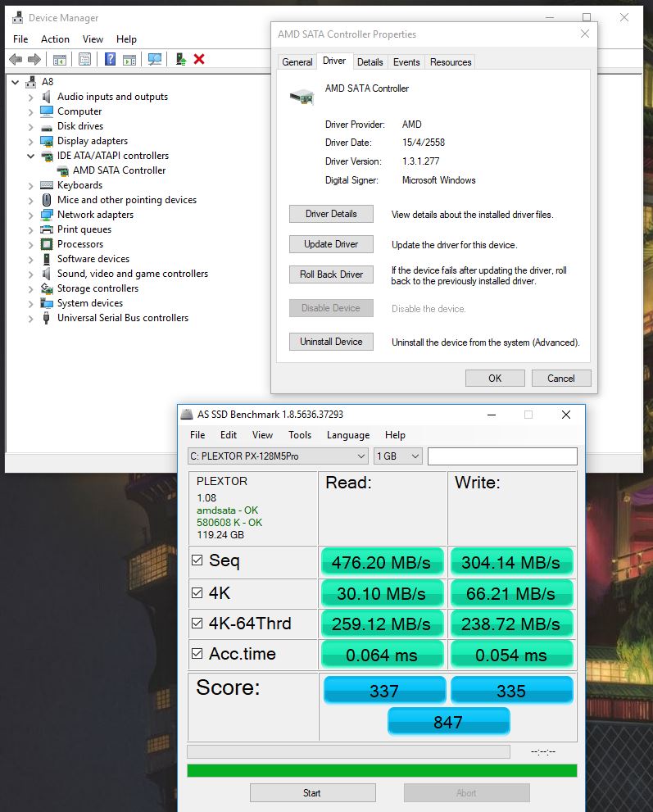Screen dimensions: 653x812
Task: Open the Action menu in Device Manager
Action: point(55,39)
